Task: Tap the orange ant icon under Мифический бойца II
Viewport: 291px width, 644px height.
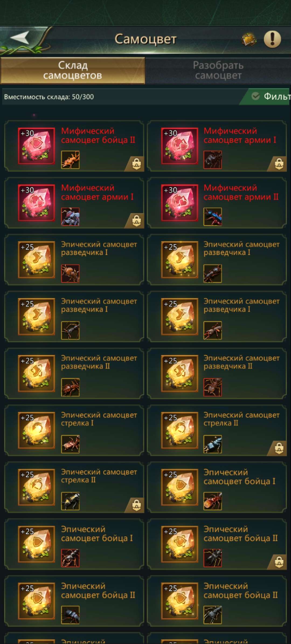Action: (70, 160)
